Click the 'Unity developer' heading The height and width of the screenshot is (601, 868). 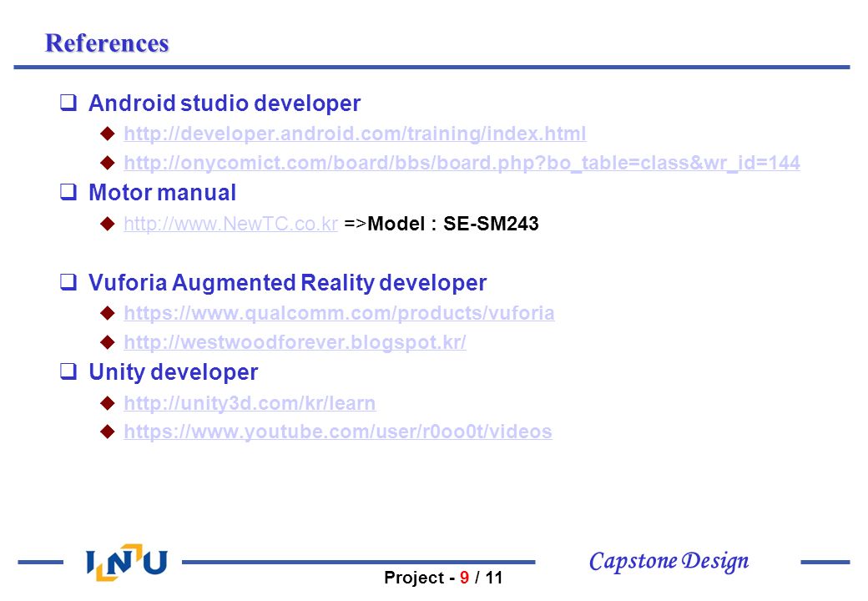(x=174, y=372)
